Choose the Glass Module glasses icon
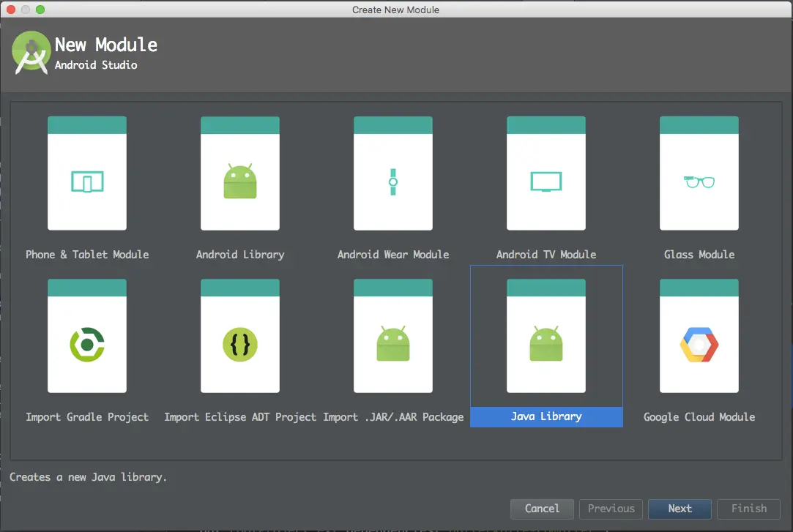 (699, 173)
